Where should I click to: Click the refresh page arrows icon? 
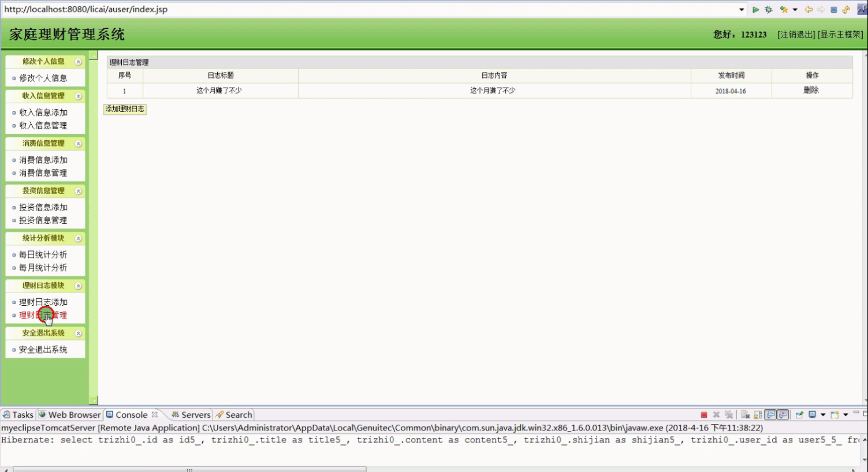click(846, 10)
